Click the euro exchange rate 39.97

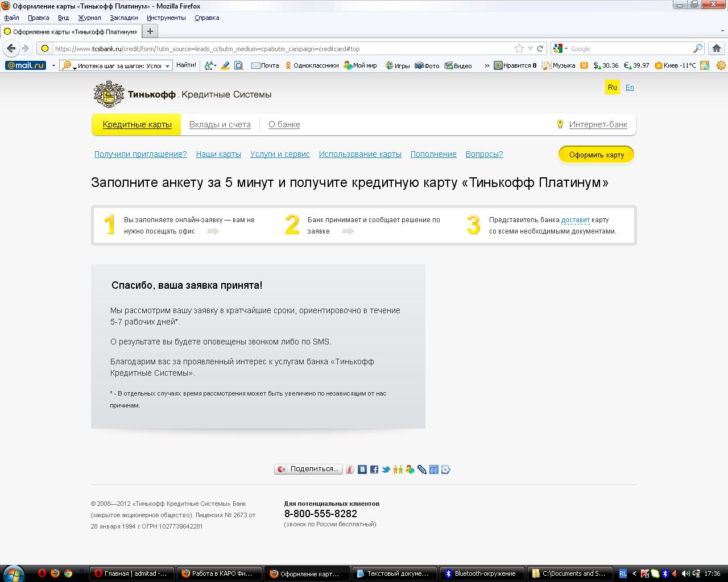pyautogui.click(x=636, y=65)
